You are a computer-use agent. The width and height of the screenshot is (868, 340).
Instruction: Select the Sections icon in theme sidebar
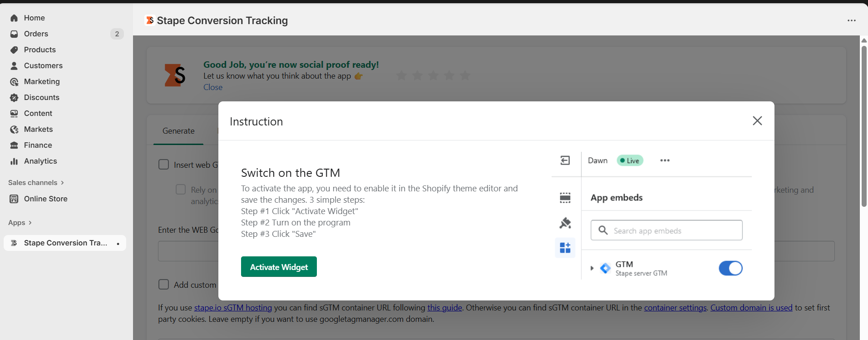[565, 198]
